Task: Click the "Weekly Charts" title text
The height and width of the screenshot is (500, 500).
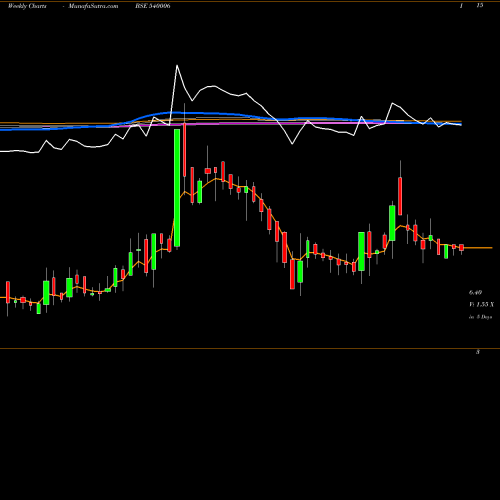Action: (x=27, y=6)
